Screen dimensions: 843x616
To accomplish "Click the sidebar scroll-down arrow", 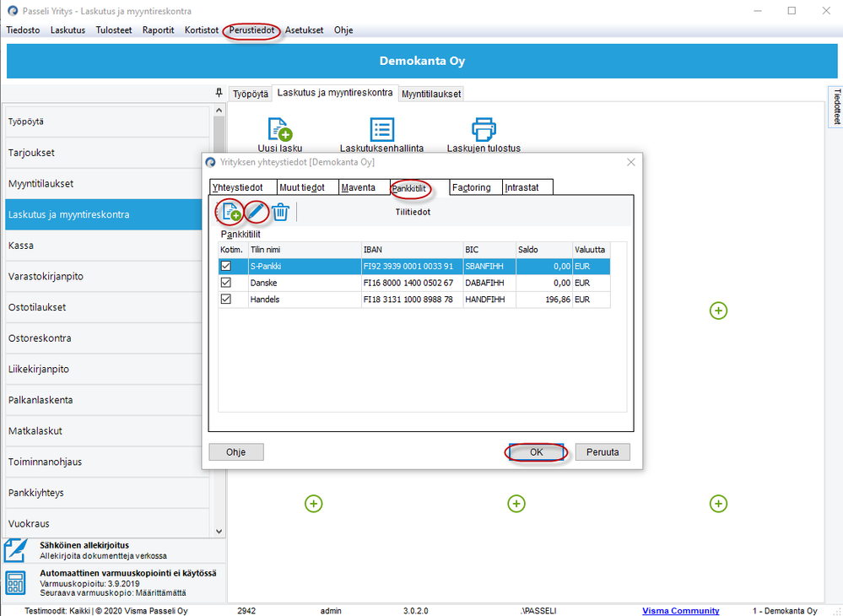I will pos(219,531).
